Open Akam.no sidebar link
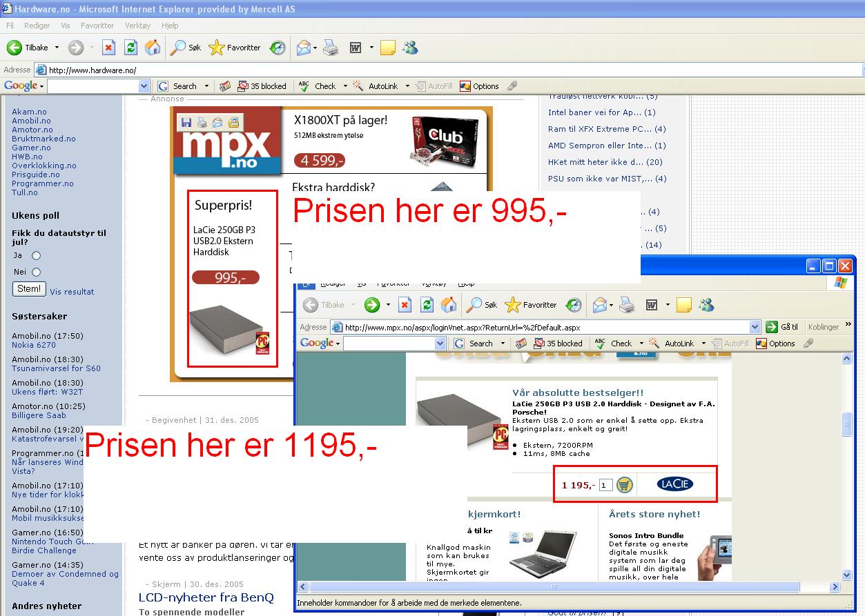 coord(30,112)
